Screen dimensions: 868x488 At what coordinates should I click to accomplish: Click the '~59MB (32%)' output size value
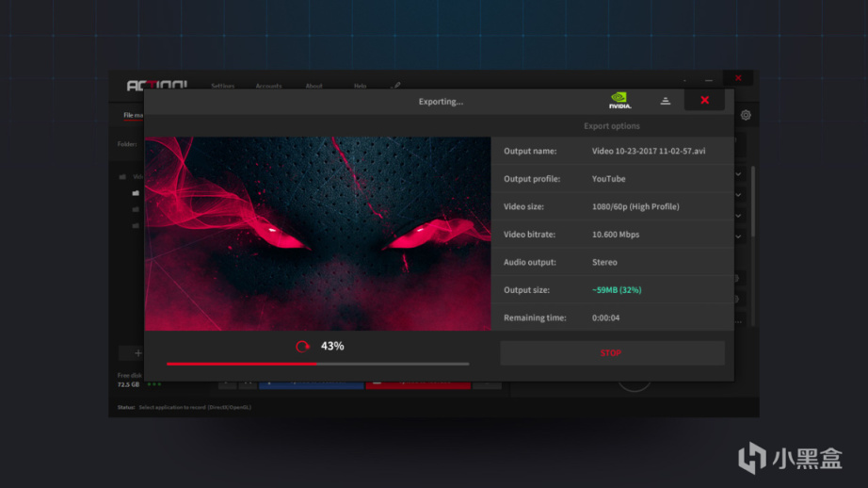[x=617, y=290]
